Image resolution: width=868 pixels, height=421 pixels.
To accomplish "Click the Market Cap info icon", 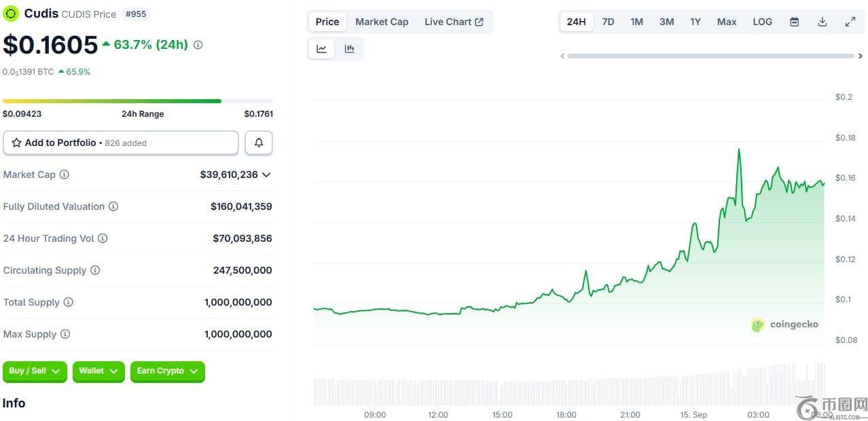I will (65, 175).
